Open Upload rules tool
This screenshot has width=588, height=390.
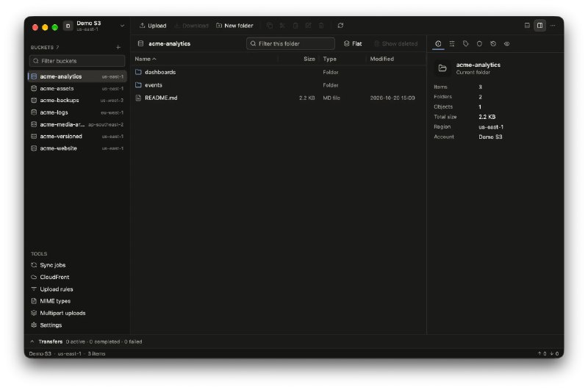[77, 289]
